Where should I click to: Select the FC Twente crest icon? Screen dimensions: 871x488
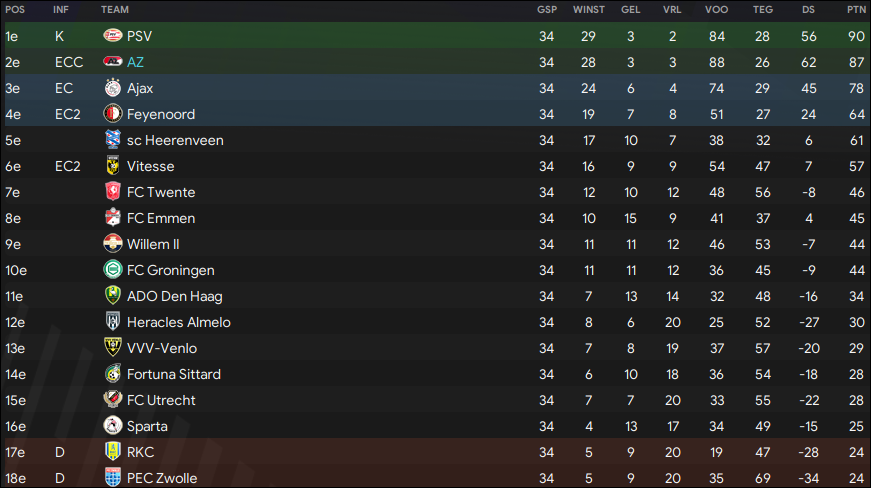click(x=113, y=192)
